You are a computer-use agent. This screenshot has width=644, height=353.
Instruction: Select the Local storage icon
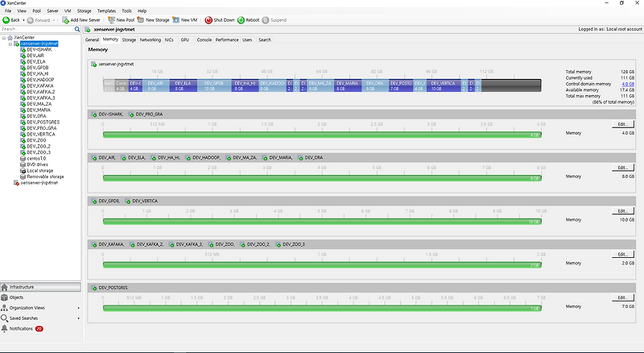point(23,171)
